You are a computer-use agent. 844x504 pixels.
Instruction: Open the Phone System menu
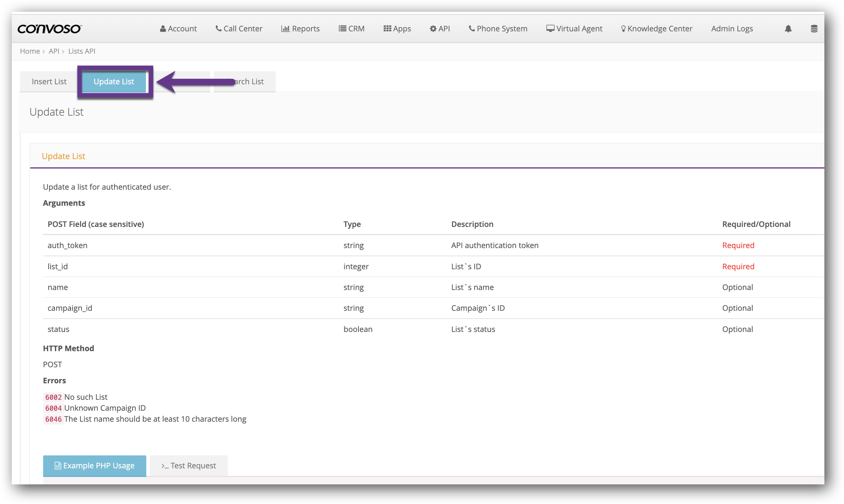click(x=498, y=29)
